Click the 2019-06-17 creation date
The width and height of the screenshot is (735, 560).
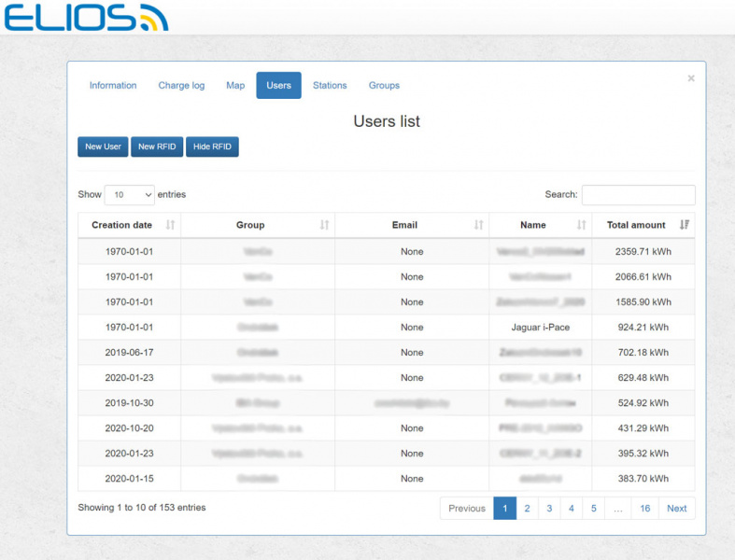[130, 353]
